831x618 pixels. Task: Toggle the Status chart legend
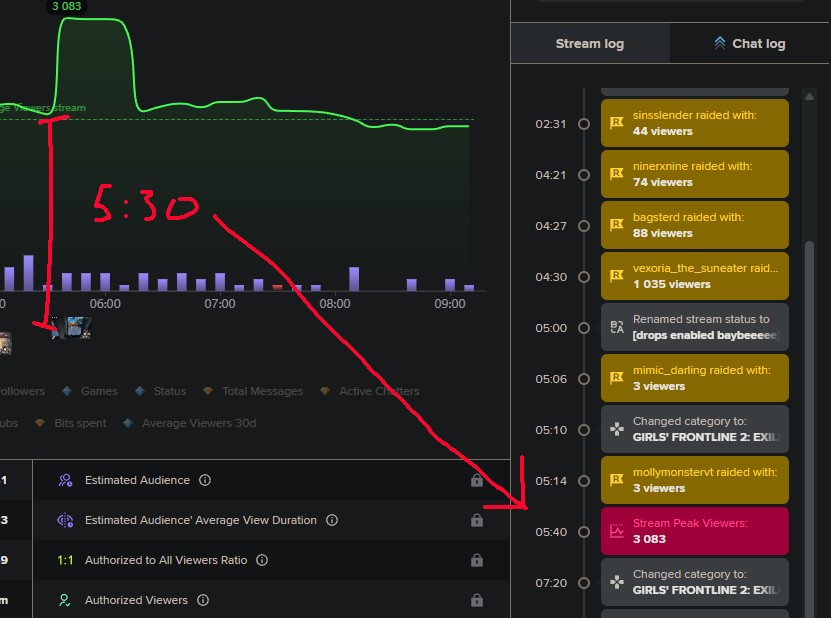(x=161, y=391)
